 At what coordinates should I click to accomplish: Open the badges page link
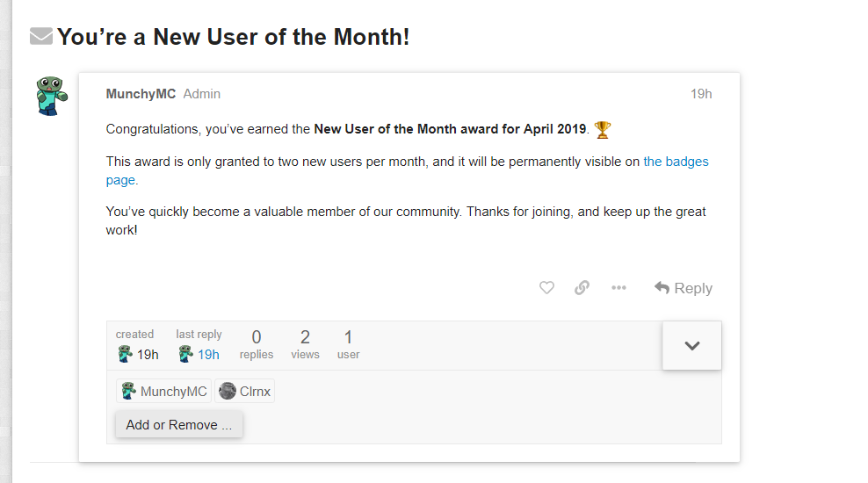tap(675, 162)
